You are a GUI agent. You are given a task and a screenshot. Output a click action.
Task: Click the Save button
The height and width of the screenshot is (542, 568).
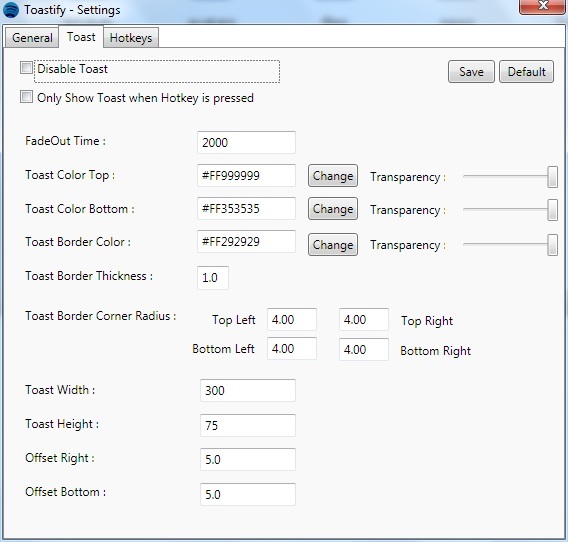coord(471,72)
